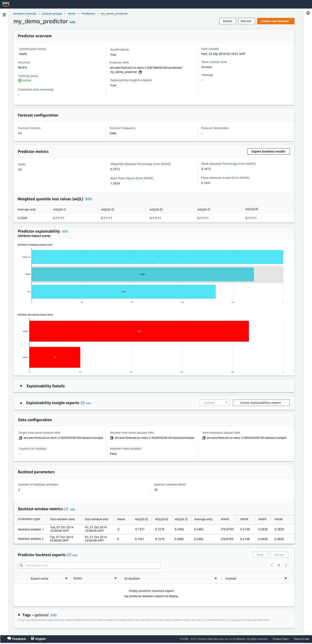
Task: Open Info link next to my_demo_predictor title
Action: tap(73, 22)
